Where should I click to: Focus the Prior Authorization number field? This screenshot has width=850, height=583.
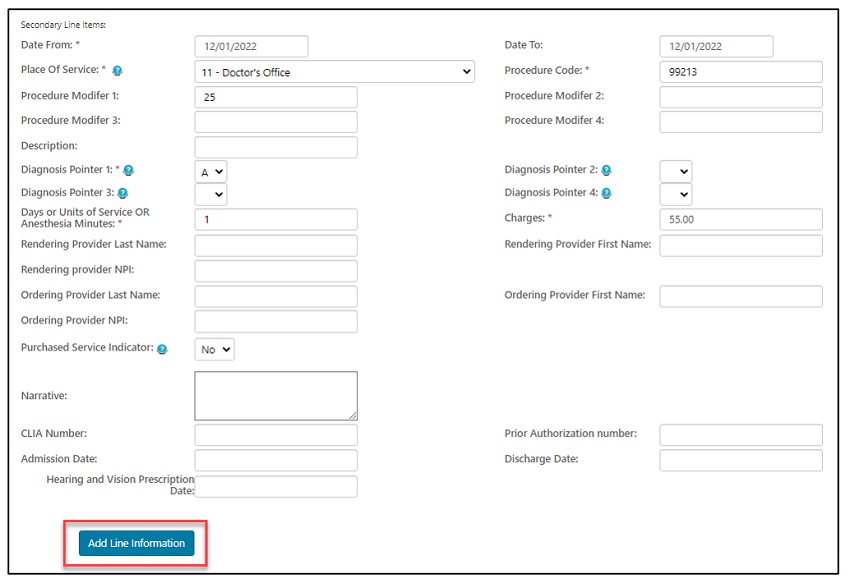(740, 435)
